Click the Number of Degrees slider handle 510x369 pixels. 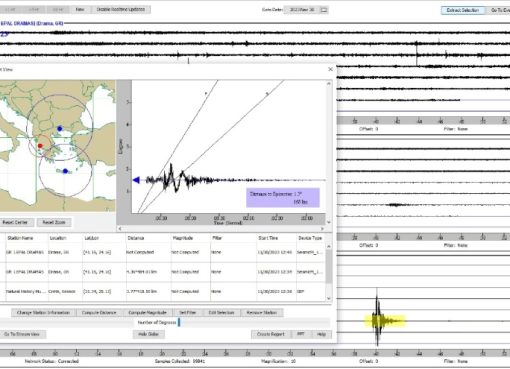(x=179, y=322)
